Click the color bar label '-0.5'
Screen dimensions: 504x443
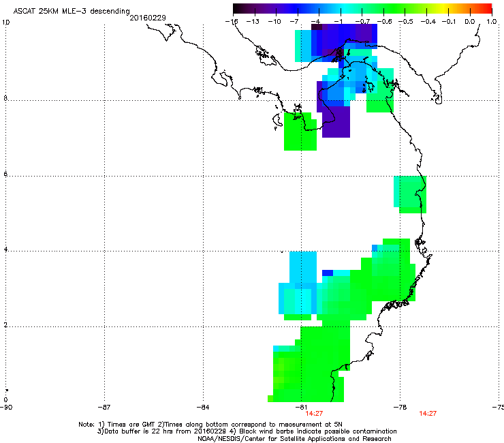pos(406,22)
